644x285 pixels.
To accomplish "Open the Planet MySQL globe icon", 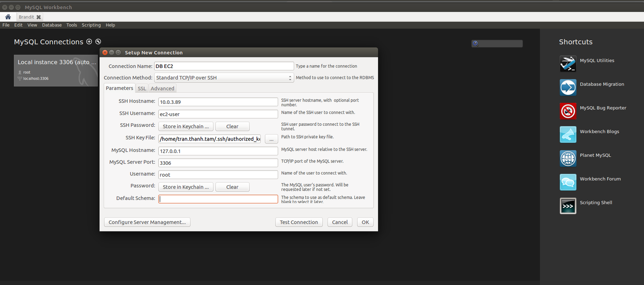I will [x=568, y=159].
